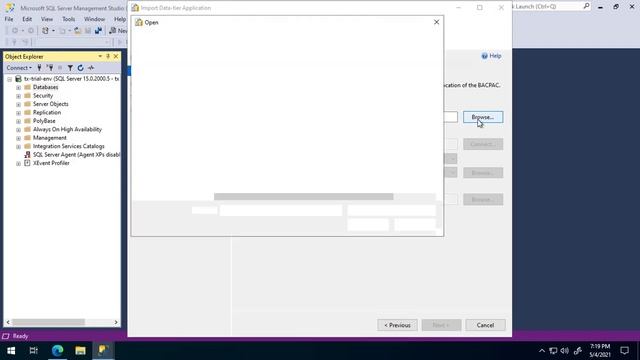Select the Replication tree item

tap(47, 112)
